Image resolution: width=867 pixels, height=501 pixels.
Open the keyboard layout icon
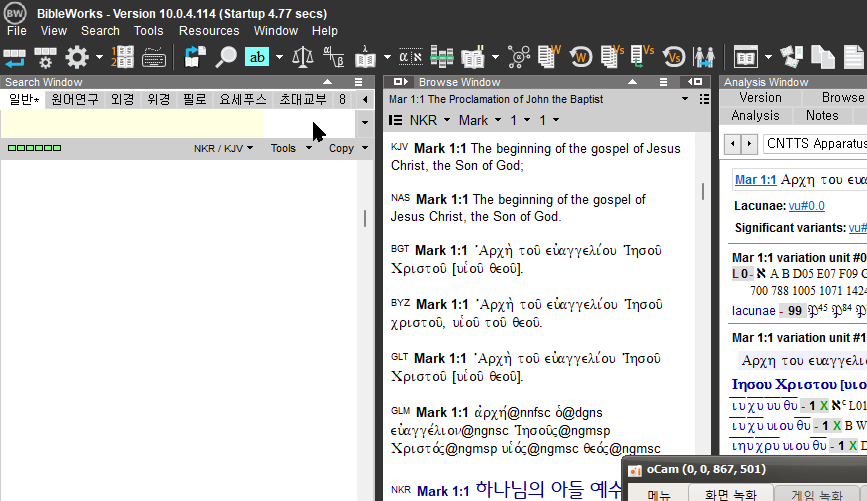click(154, 57)
